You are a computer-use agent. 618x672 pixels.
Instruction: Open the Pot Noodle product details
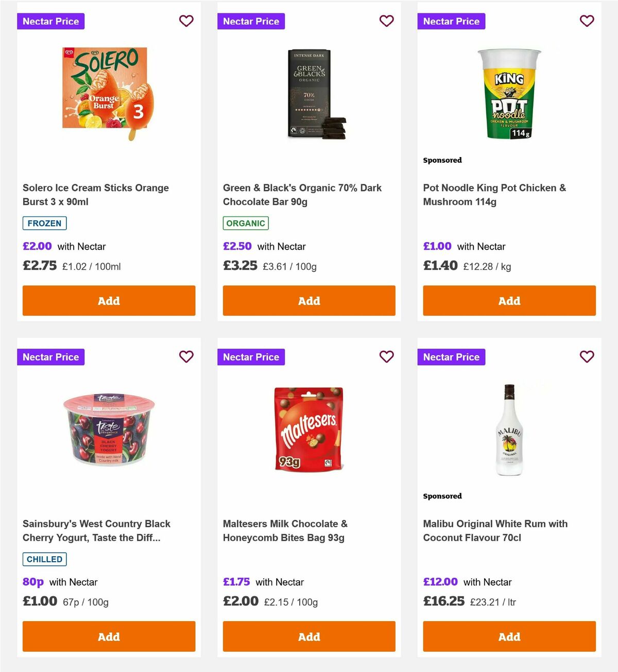[x=494, y=195]
